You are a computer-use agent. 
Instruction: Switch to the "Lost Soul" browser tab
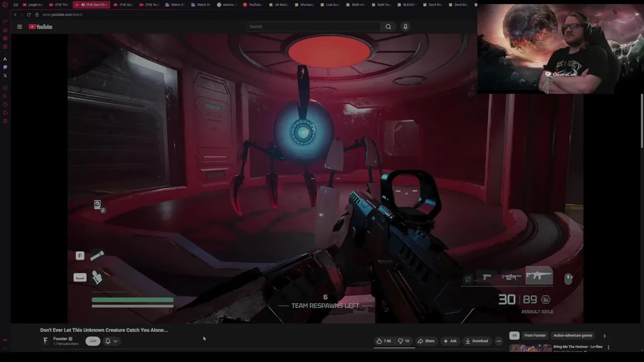(x=330, y=5)
